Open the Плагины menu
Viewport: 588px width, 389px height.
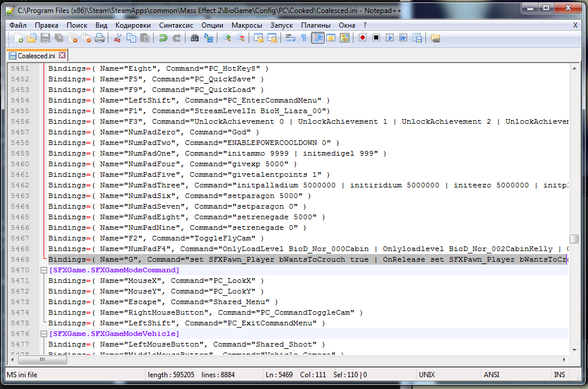click(x=316, y=25)
